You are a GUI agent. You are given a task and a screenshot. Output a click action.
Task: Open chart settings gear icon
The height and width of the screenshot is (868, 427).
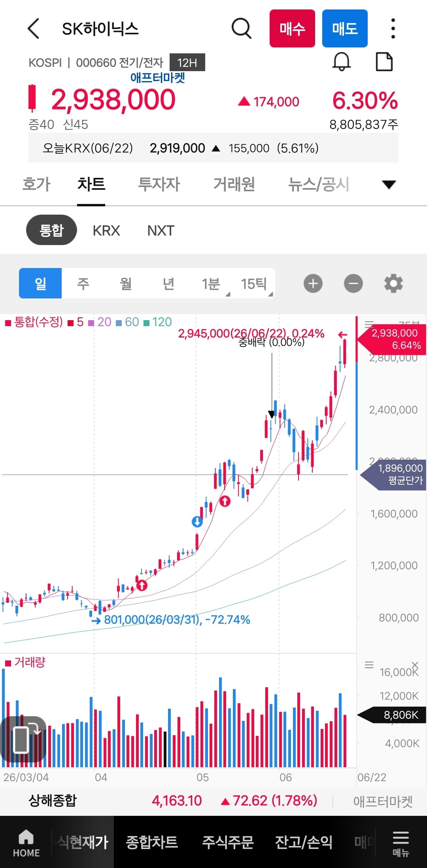point(393,283)
